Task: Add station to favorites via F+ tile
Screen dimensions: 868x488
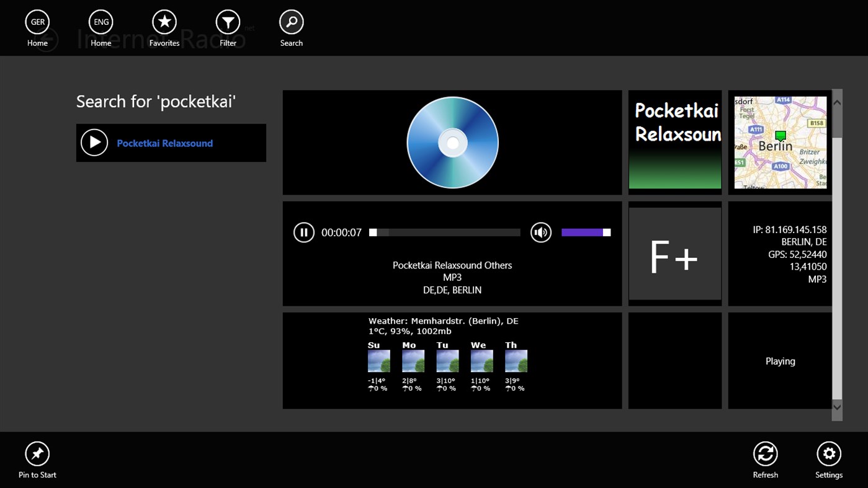Action: coord(674,253)
